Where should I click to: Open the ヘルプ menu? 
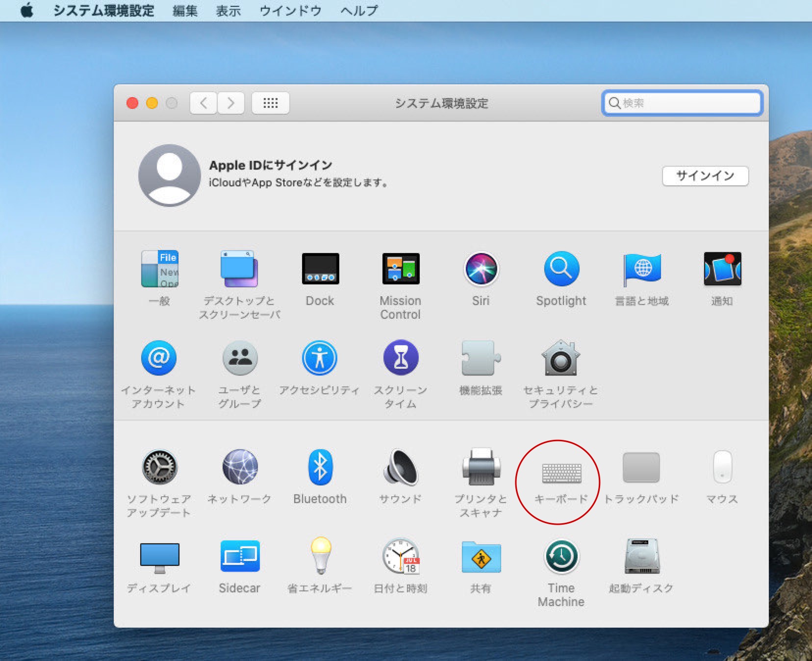coord(359,10)
